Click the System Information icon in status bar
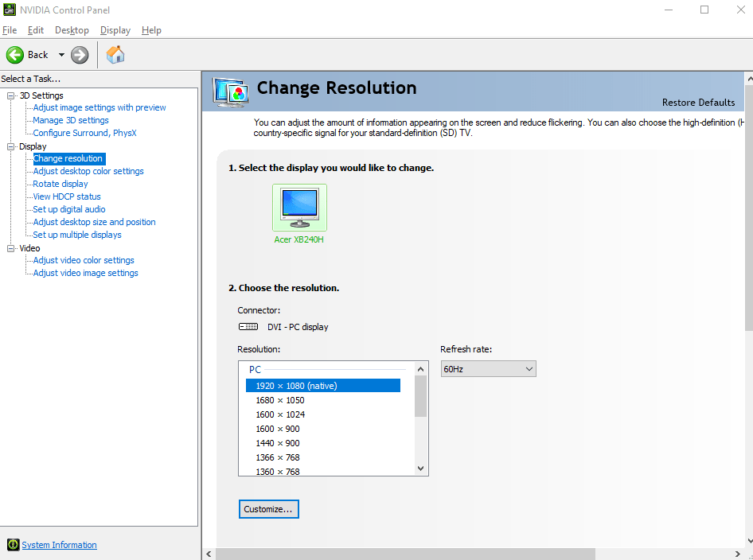 click(x=14, y=544)
